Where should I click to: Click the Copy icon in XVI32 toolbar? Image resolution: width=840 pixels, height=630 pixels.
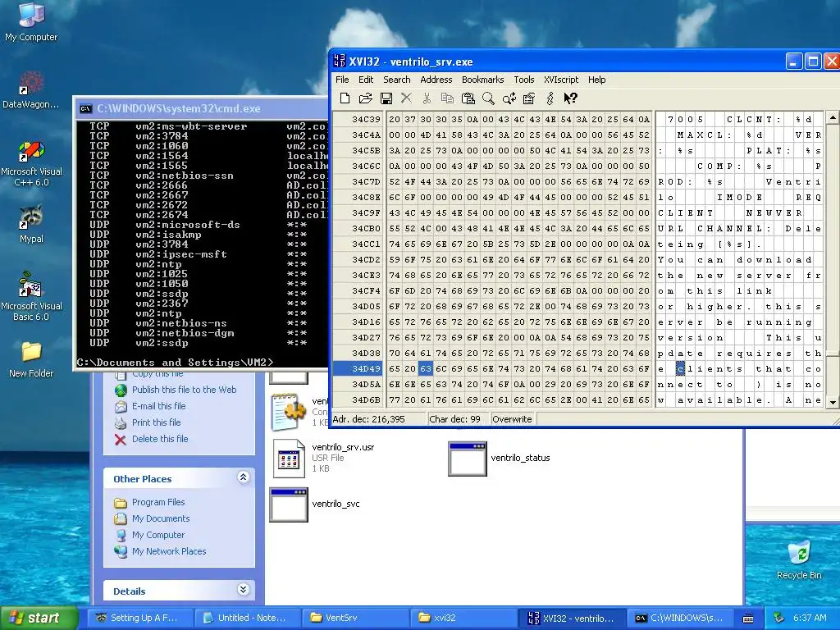[447, 98]
